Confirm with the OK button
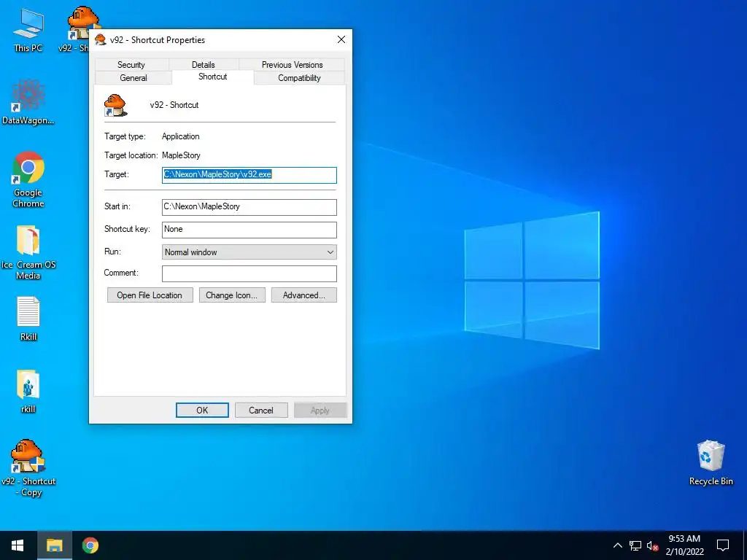This screenshot has height=560, width=747. tap(202, 410)
